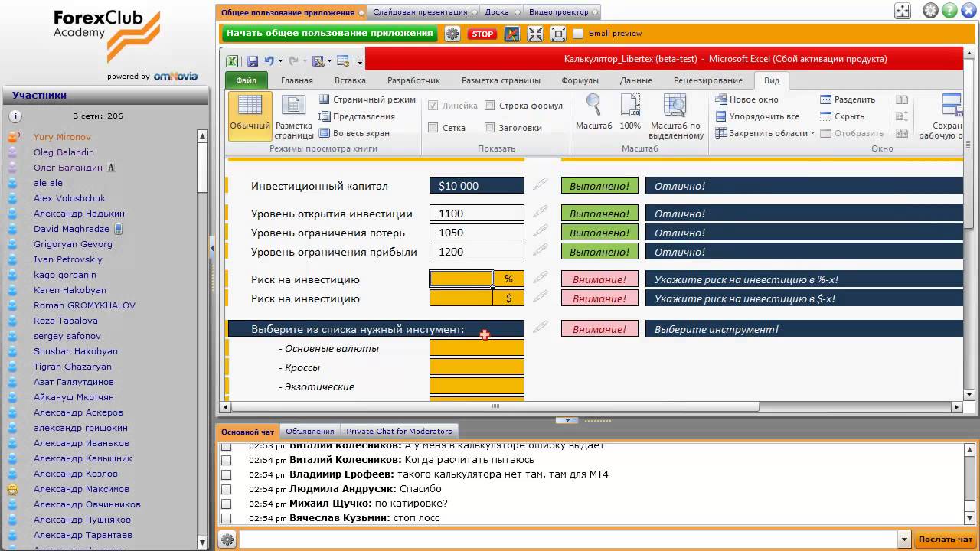The height and width of the screenshot is (551, 980).
Task: Open the Quick Access Toolbar customize arrow
Action: (x=360, y=60)
